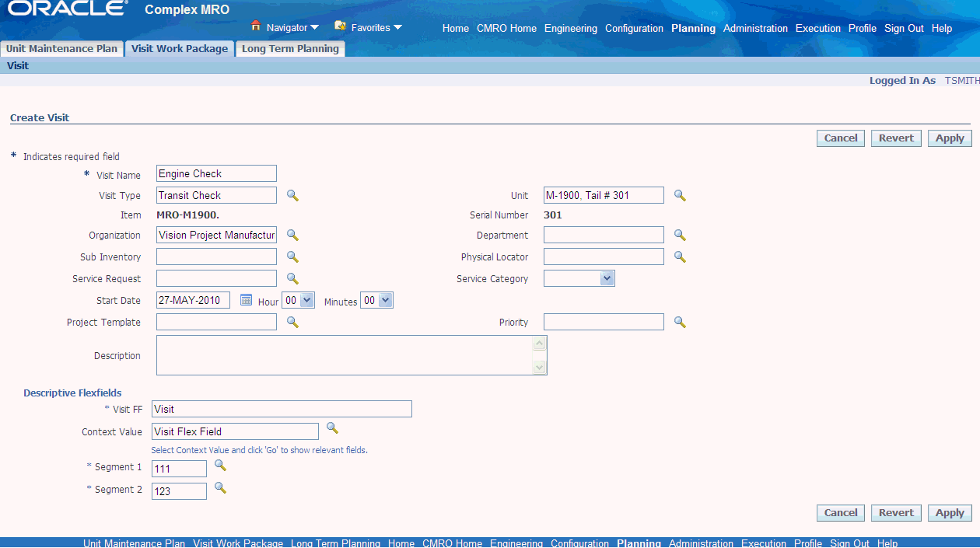This screenshot has height=548, width=980.
Task: Open Help in top navigation
Action: [942, 28]
